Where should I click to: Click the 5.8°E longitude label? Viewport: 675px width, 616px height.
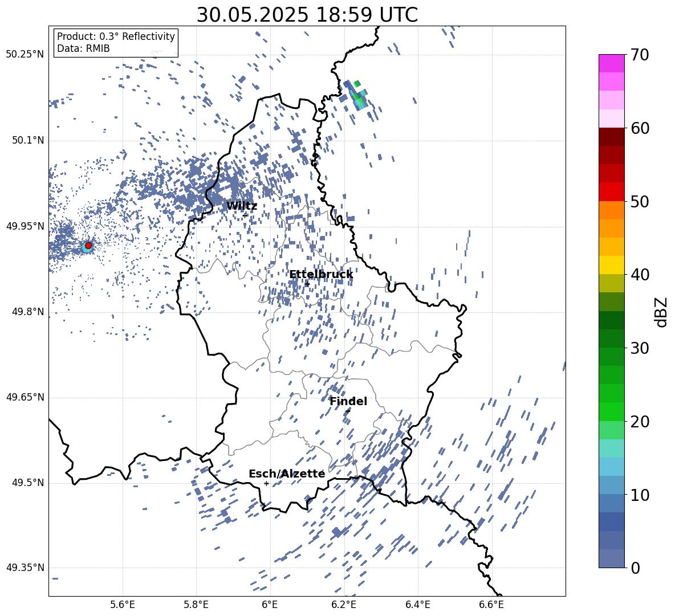click(196, 605)
